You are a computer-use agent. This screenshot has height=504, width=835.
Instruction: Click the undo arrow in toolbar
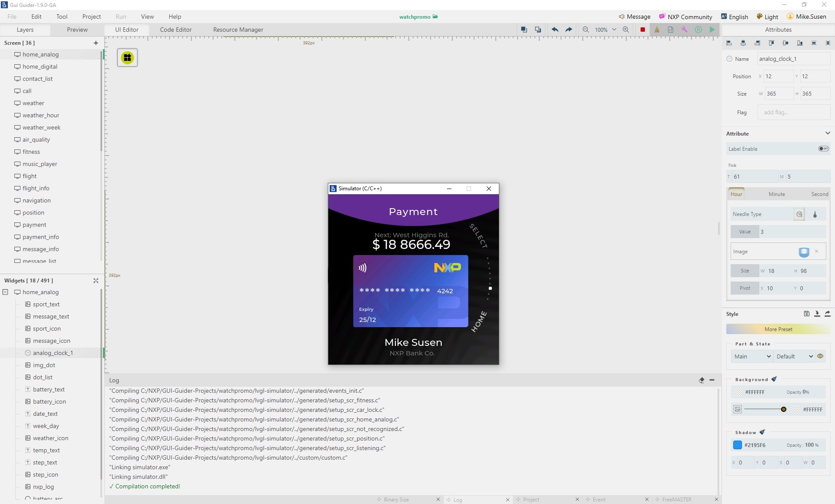(x=555, y=30)
